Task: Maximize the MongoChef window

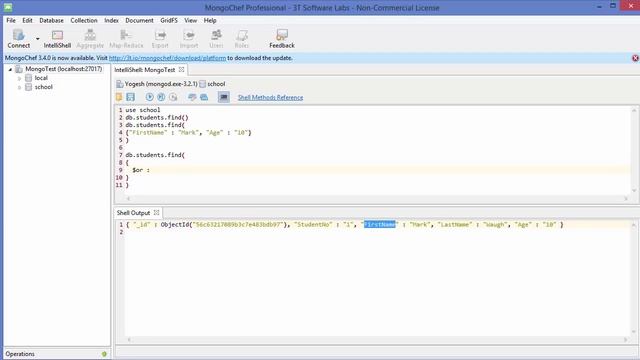Action: pyautogui.click(x=613, y=6)
